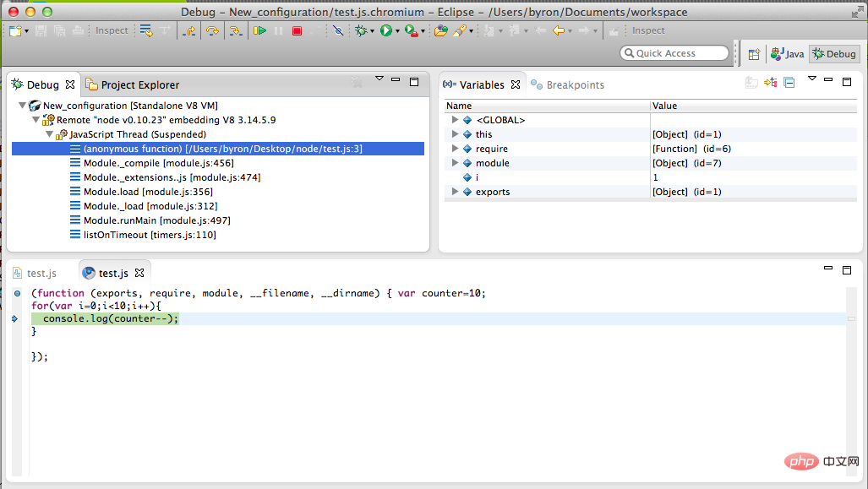Close the Variables view tab
Image resolution: width=868 pixels, height=489 pixels.
pyautogui.click(x=516, y=84)
